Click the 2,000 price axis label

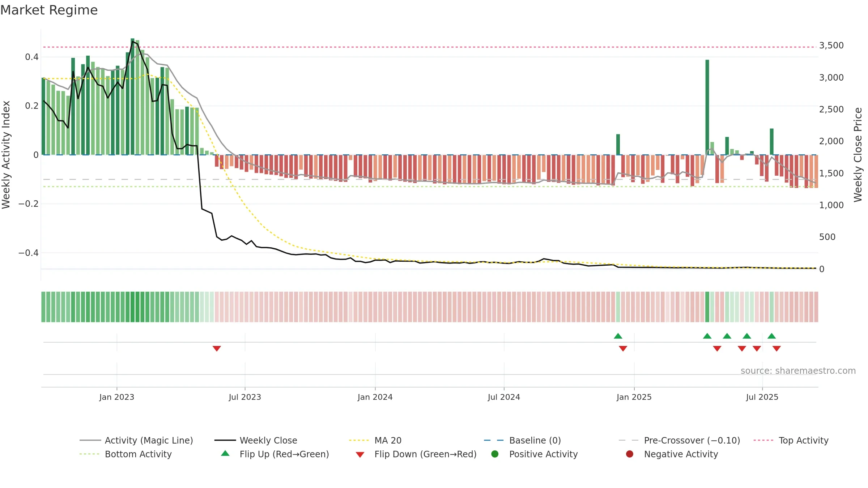(x=831, y=141)
